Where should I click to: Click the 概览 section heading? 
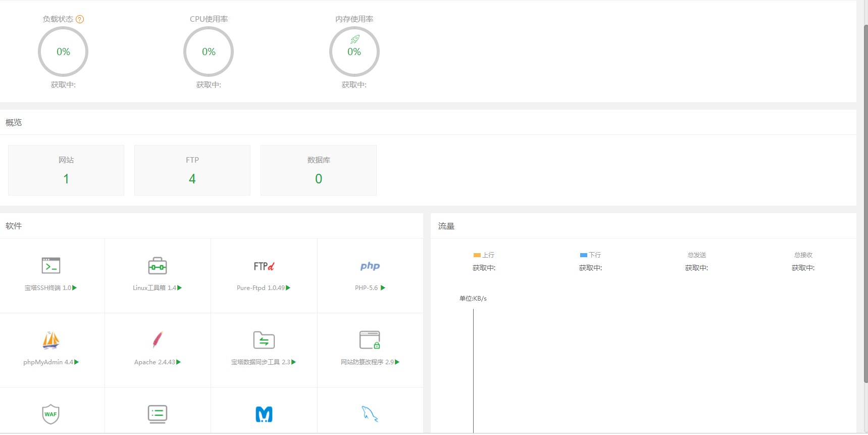point(14,123)
